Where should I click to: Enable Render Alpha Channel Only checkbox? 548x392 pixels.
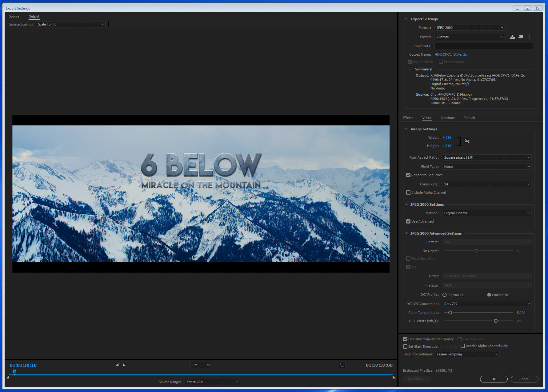click(x=463, y=346)
